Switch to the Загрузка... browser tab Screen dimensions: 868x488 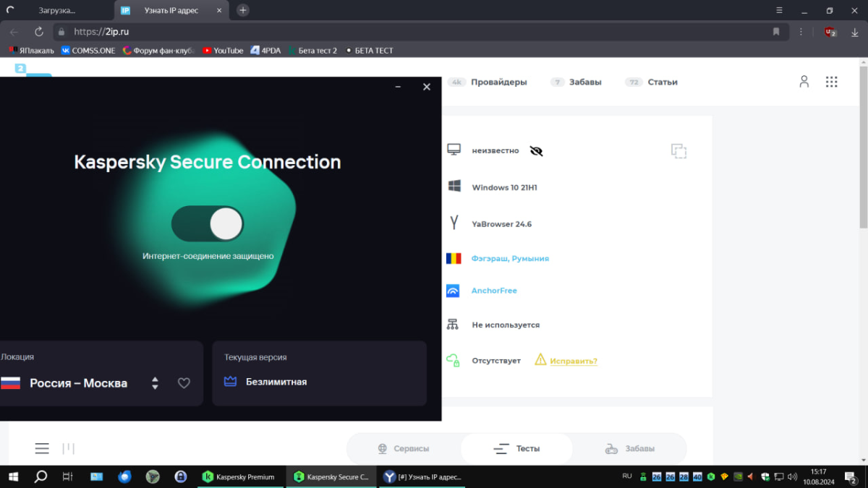[x=56, y=10]
